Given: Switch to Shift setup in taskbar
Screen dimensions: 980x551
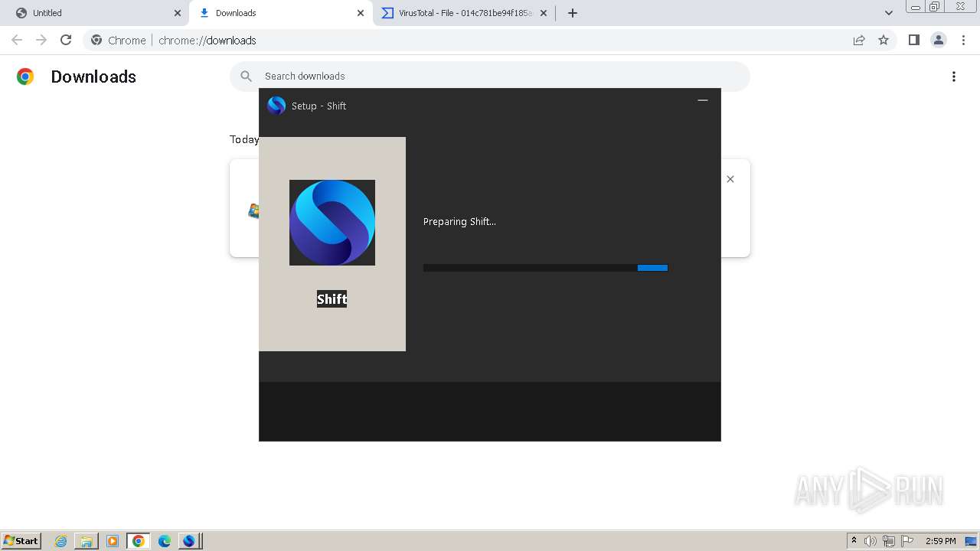Looking at the screenshot, I should pos(189,541).
